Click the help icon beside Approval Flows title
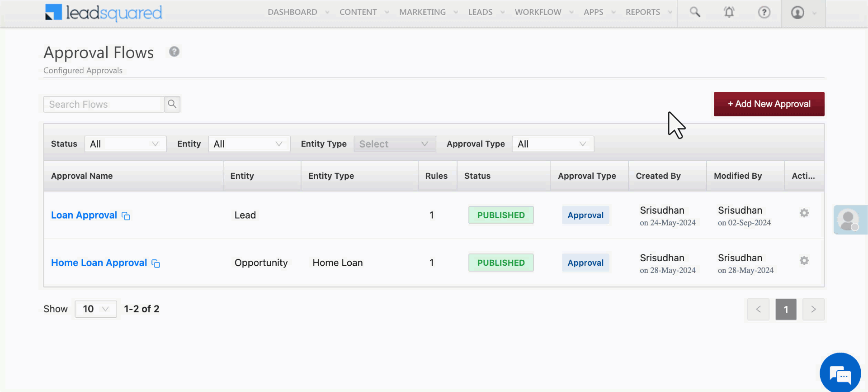 (x=174, y=52)
